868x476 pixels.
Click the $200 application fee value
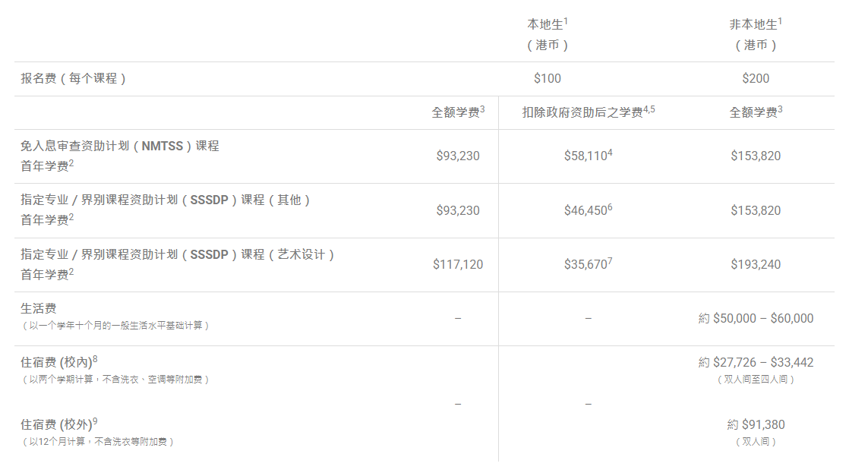[756, 78]
